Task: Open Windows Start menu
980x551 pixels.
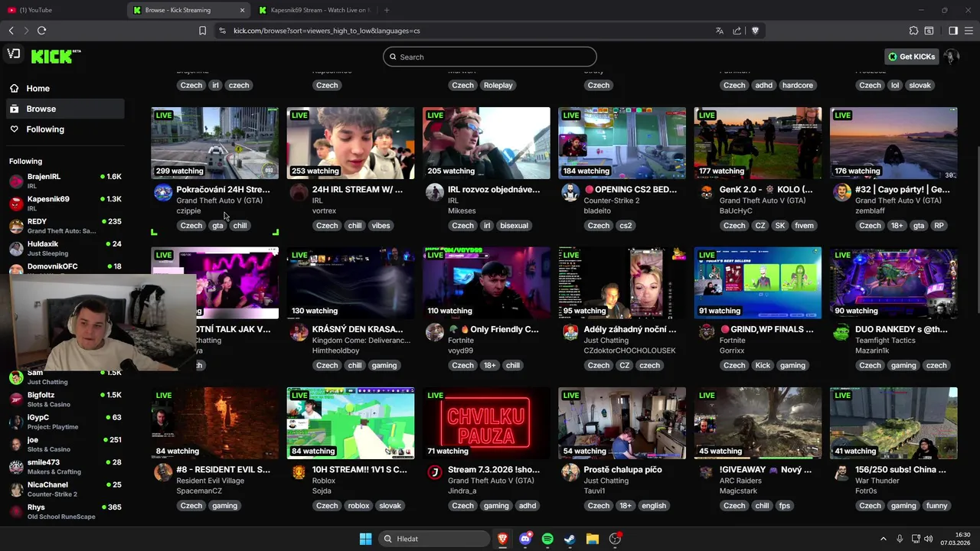Action: tap(366, 539)
